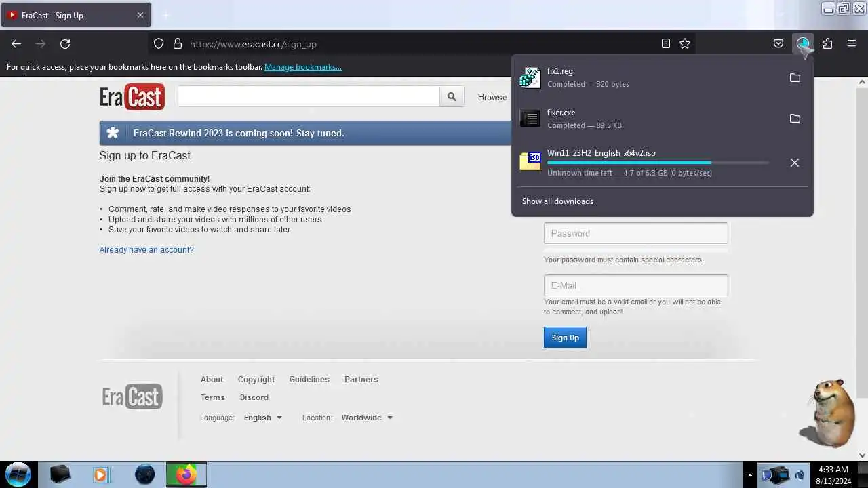Select the EraCast - Sign Up tab
The width and height of the screenshot is (868, 488).
point(76,15)
